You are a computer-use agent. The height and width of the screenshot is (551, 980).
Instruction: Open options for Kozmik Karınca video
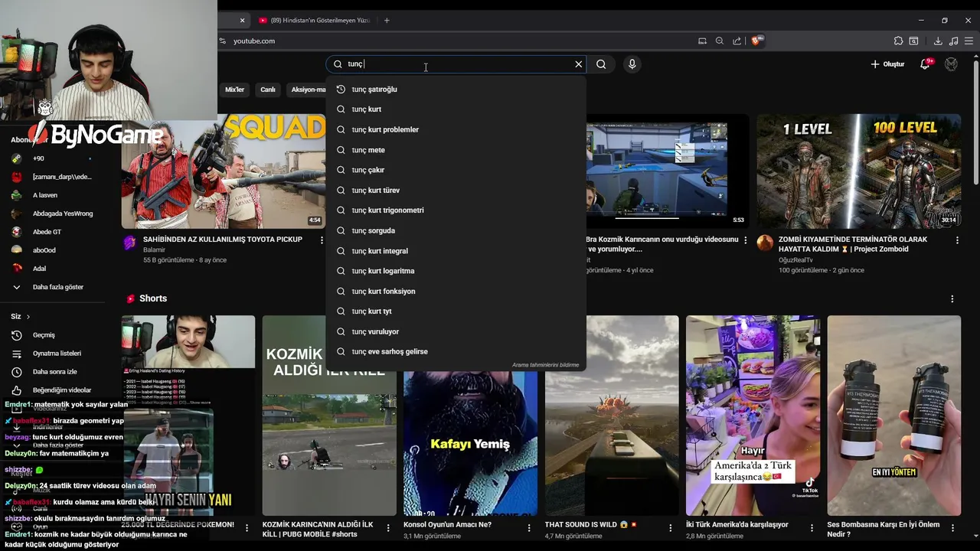click(x=746, y=240)
